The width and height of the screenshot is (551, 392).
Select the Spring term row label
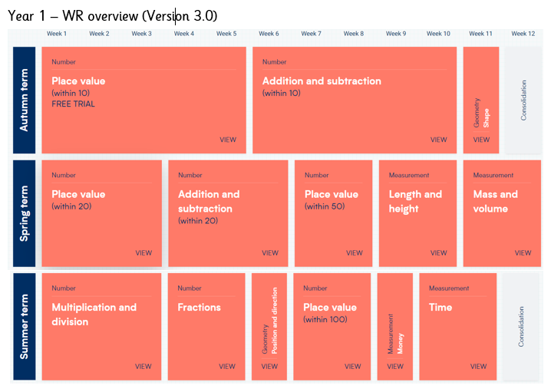coord(25,213)
